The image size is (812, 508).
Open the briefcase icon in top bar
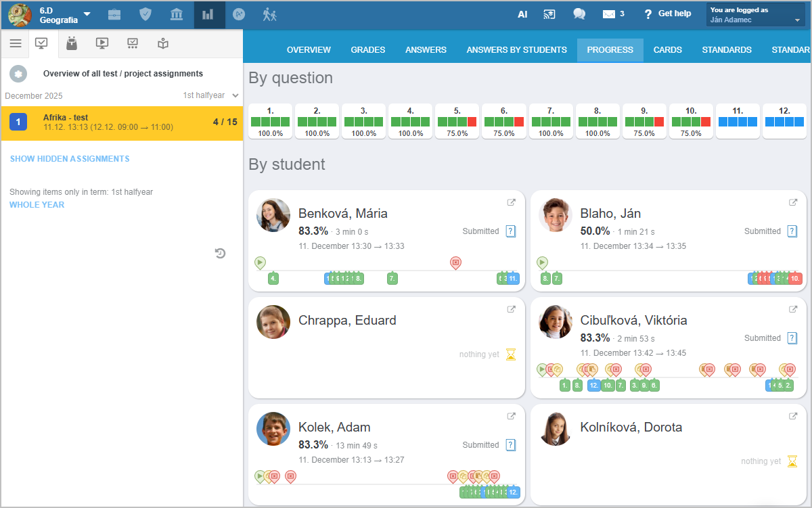coord(114,14)
